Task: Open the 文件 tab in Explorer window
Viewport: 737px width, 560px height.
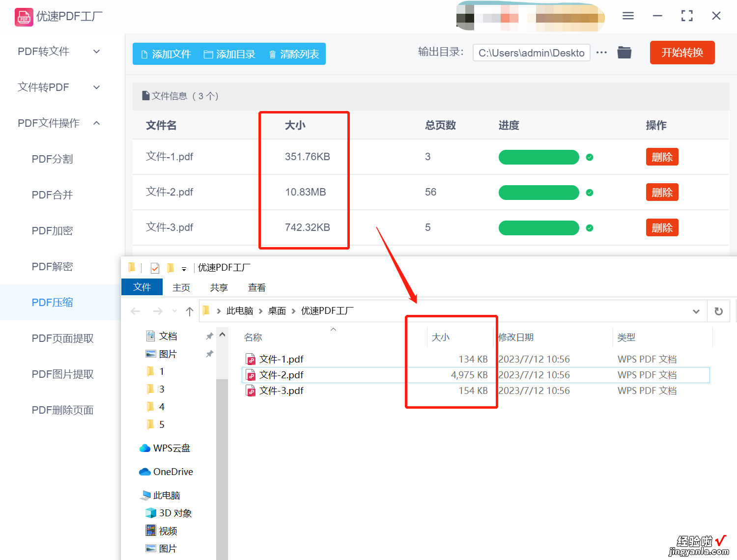Action: click(x=142, y=287)
